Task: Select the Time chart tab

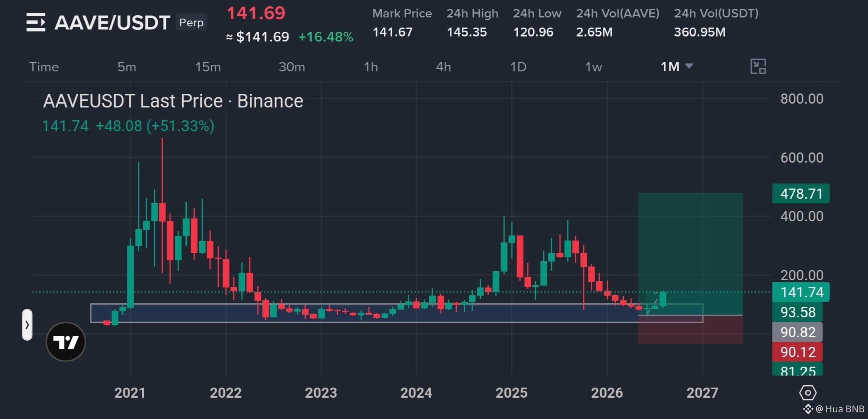Action: (x=44, y=67)
